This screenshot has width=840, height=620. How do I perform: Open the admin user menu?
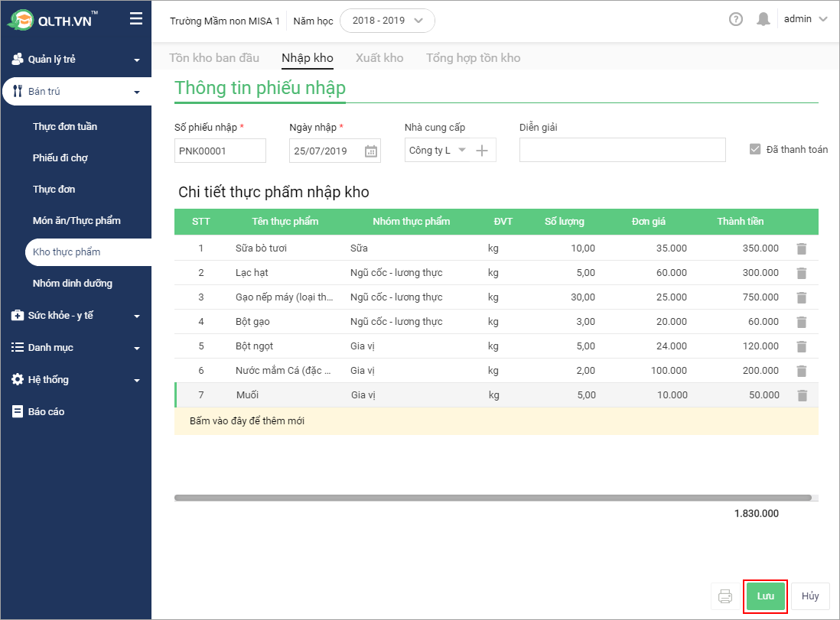[806, 19]
